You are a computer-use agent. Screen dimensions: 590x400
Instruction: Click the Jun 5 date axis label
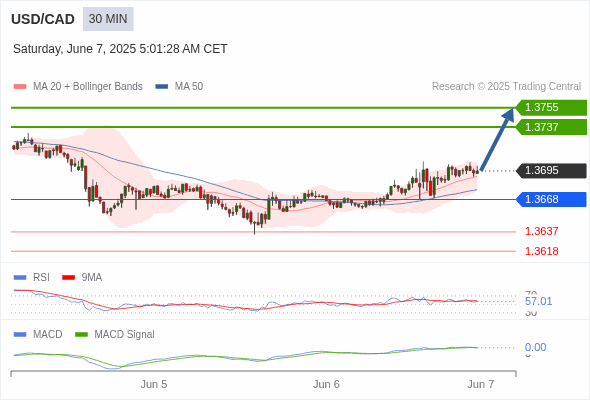point(154,384)
